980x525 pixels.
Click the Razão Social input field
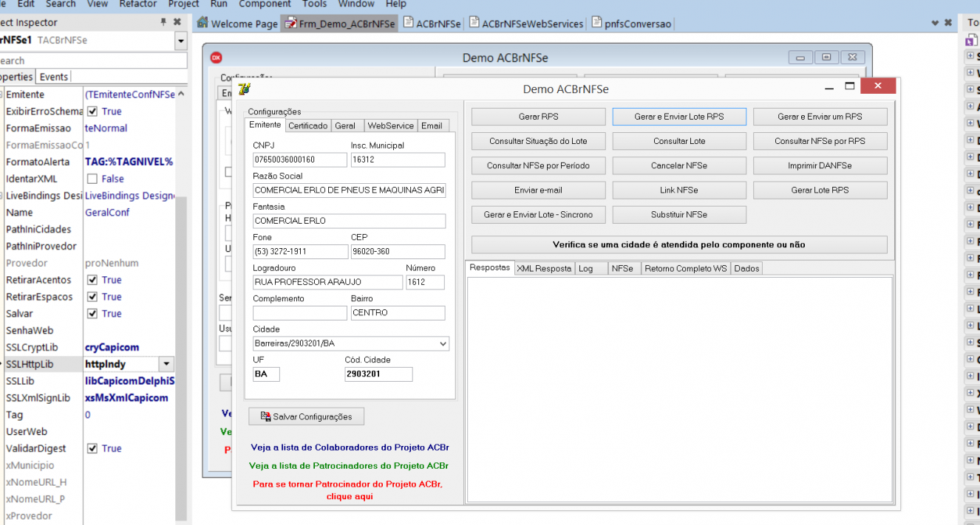click(349, 191)
